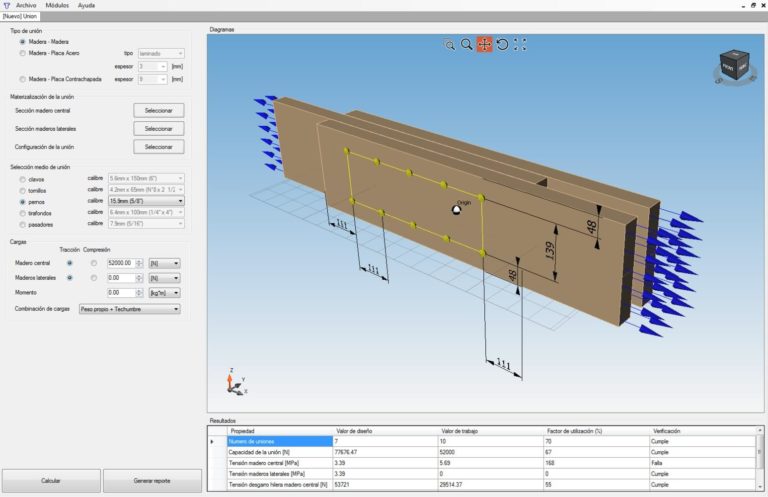Open the tirafondos calibre dropdown
768x497 pixels.
click(x=146, y=212)
